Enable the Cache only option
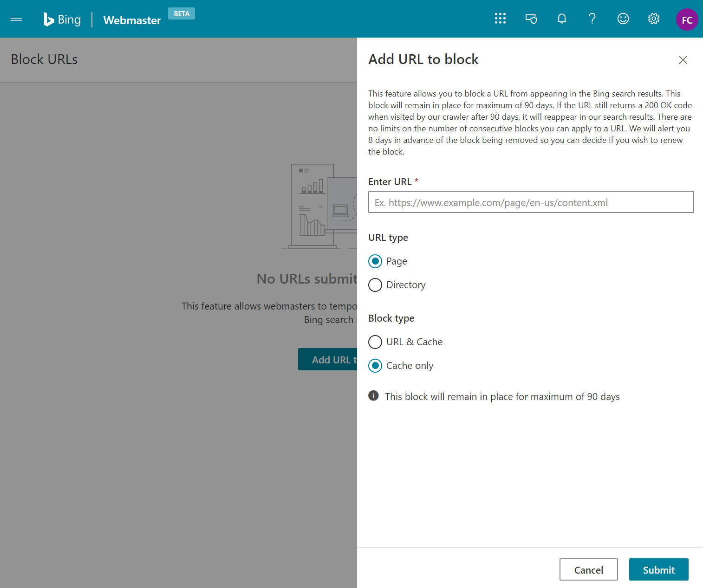Viewport: 703px width, 588px height. click(x=375, y=366)
